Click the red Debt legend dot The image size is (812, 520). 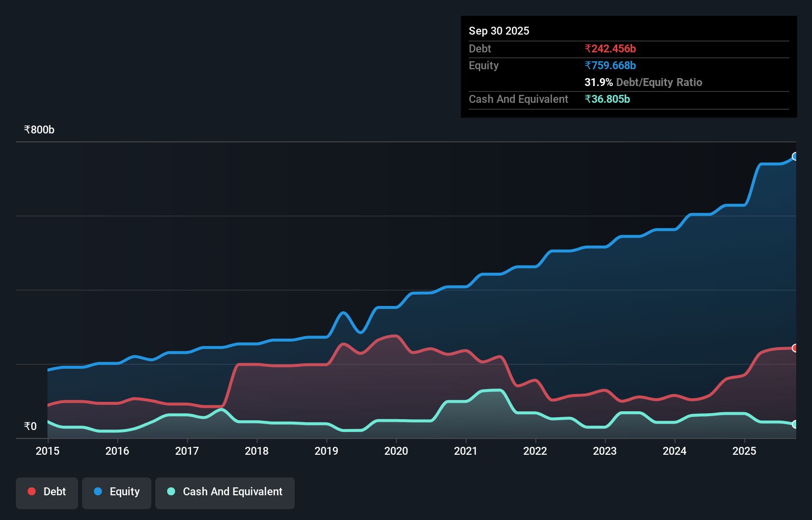(31, 491)
